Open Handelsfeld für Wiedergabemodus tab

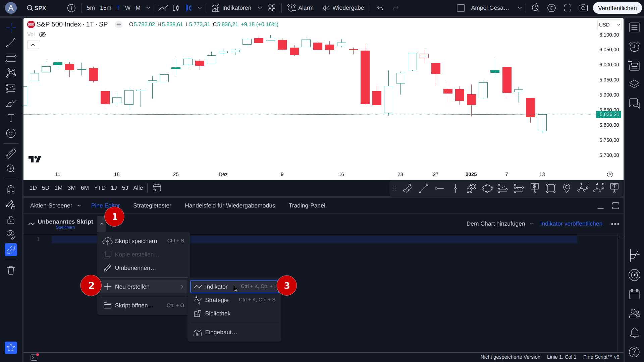coord(230,206)
